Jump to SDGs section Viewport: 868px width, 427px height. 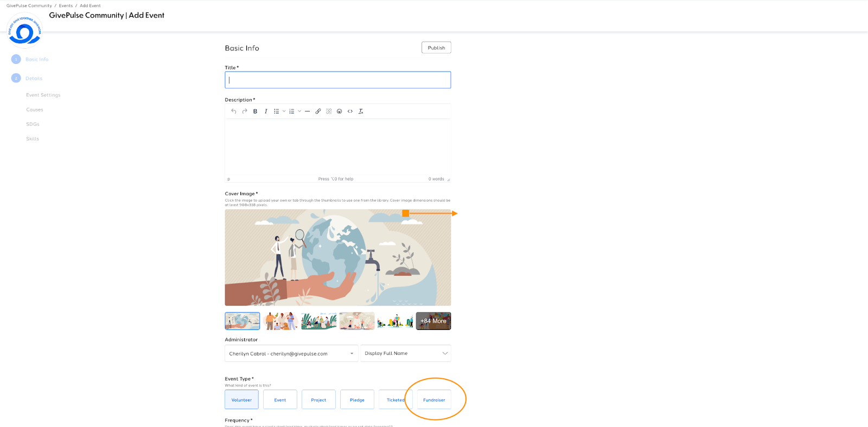pyautogui.click(x=33, y=124)
